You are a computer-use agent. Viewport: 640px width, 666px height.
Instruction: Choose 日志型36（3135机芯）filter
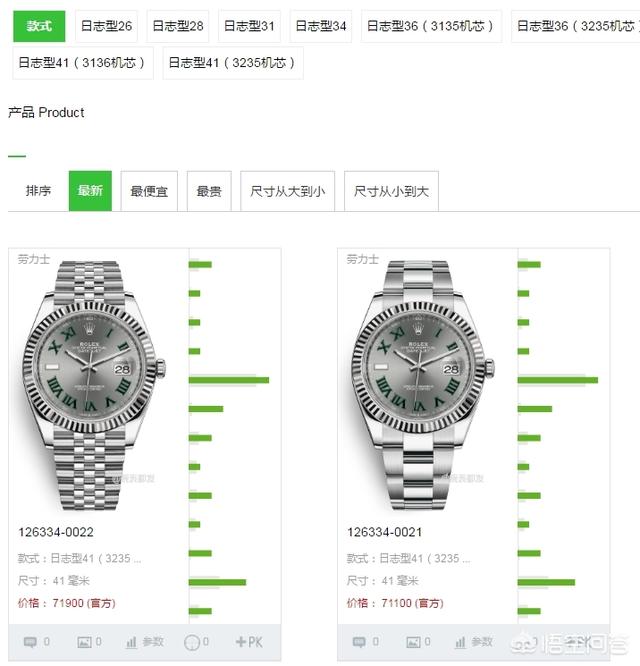(x=431, y=26)
